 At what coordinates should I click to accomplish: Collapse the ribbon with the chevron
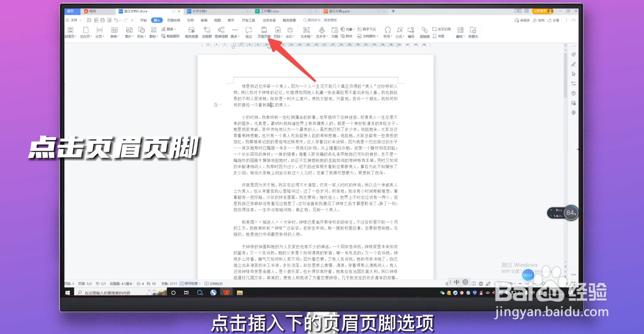[574, 20]
